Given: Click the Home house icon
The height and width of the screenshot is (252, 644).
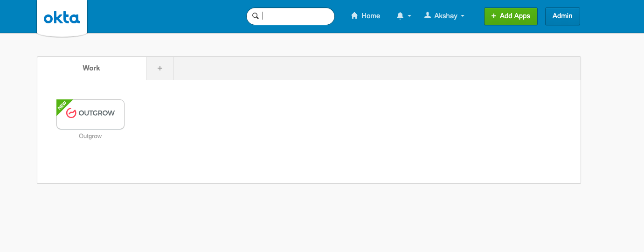Looking at the screenshot, I should pos(354,15).
